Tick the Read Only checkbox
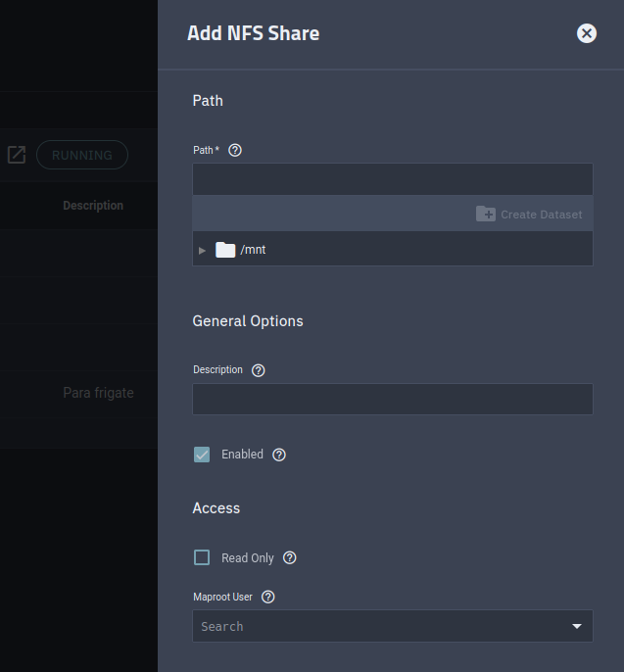The width and height of the screenshot is (624, 672). [202, 557]
